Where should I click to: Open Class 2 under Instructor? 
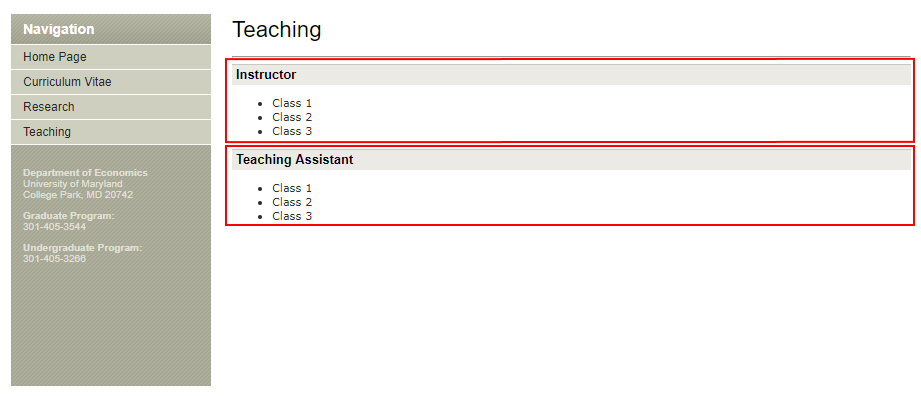tap(292, 118)
